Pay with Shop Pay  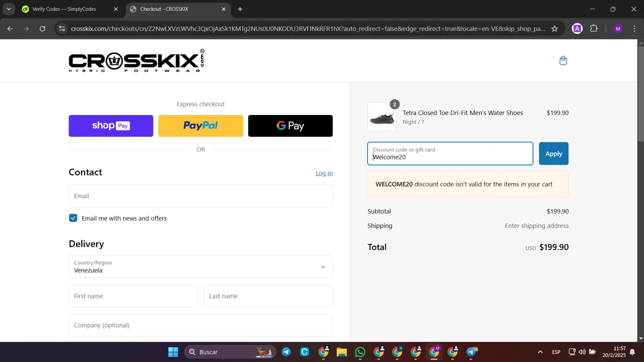point(111,126)
